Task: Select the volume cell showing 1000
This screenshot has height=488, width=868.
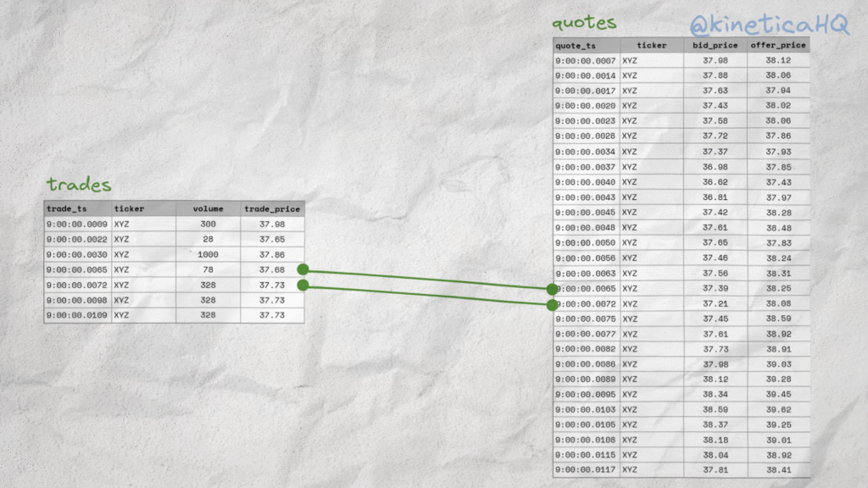Action: pos(208,254)
